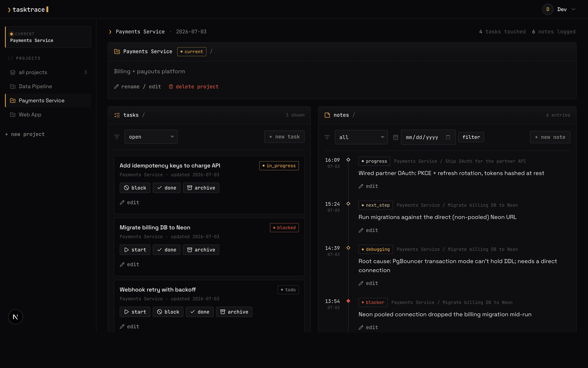Click the progress note tag
Image resolution: width=588 pixels, height=368 pixels.
[x=374, y=161]
